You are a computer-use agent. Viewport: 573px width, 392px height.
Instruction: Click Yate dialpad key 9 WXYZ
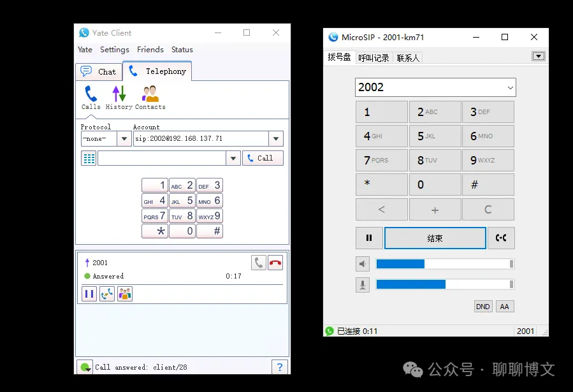pyautogui.click(x=210, y=216)
